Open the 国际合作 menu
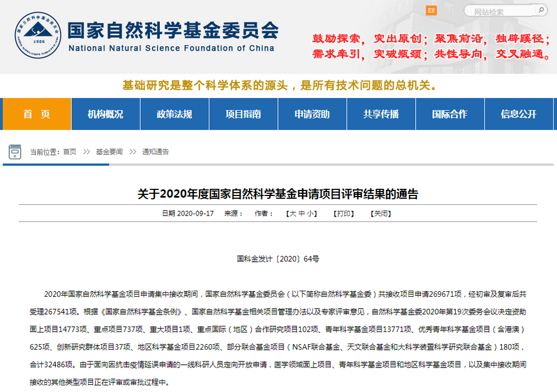Image resolution: width=557 pixels, height=392 pixels. (449, 114)
